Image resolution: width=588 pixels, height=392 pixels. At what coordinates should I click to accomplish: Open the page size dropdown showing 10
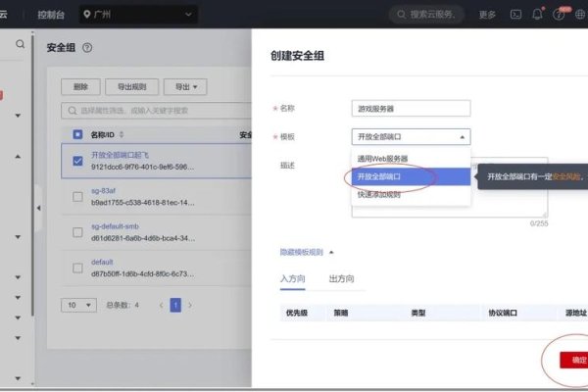click(78, 305)
